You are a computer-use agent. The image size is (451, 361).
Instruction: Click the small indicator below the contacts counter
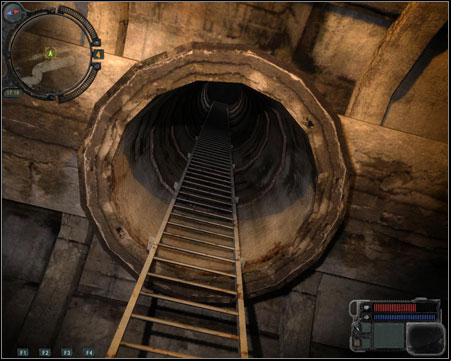97,66
